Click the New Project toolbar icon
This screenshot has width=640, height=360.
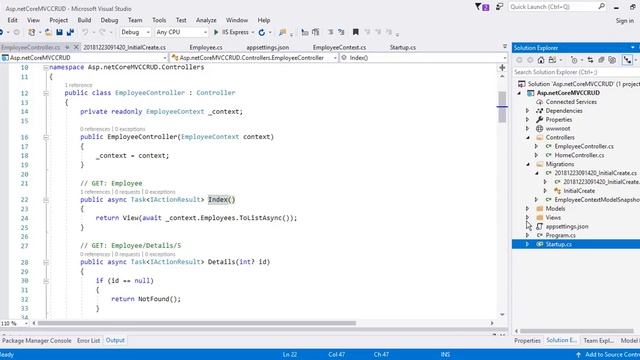[x=31, y=32]
